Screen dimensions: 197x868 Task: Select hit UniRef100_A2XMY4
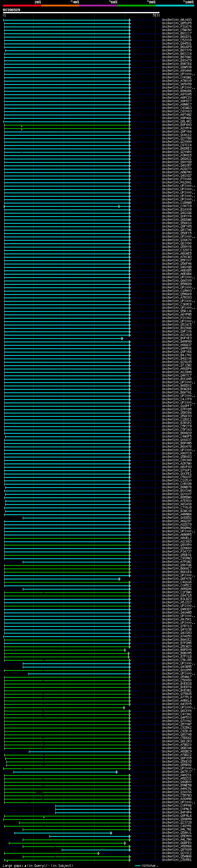(177, 128)
